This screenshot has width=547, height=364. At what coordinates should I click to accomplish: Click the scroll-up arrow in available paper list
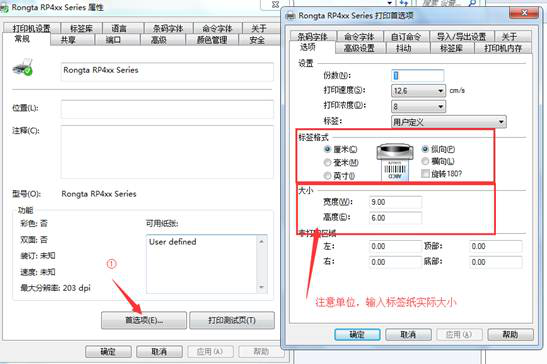click(x=261, y=242)
